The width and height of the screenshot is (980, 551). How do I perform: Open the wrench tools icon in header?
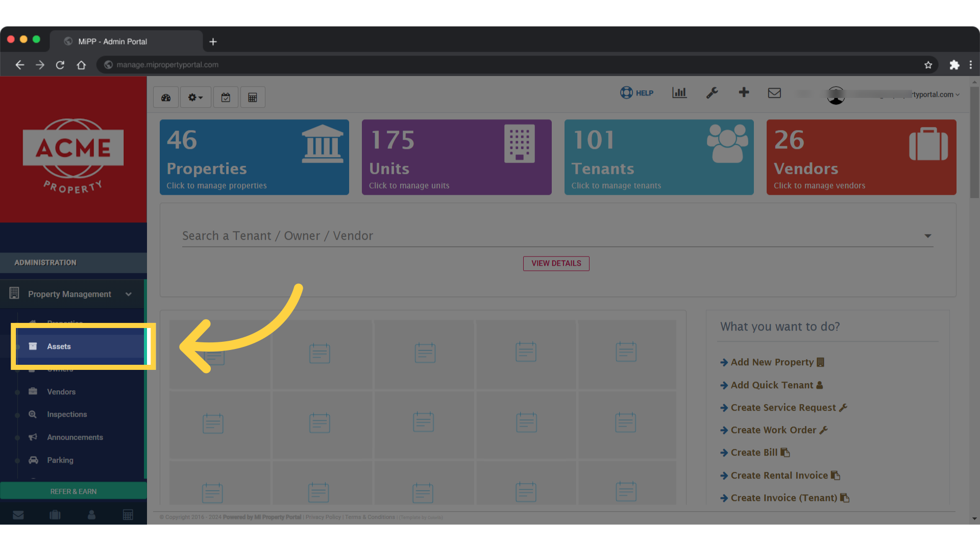(712, 93)
